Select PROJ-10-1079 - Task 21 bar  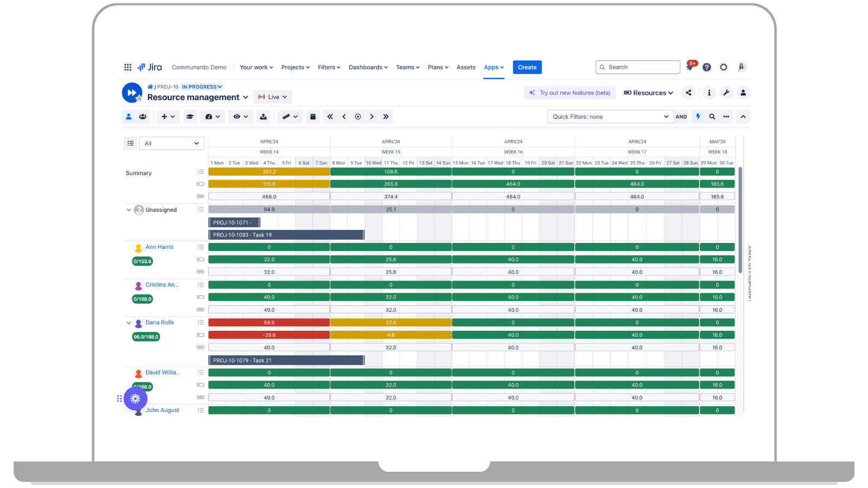point(286,360)
